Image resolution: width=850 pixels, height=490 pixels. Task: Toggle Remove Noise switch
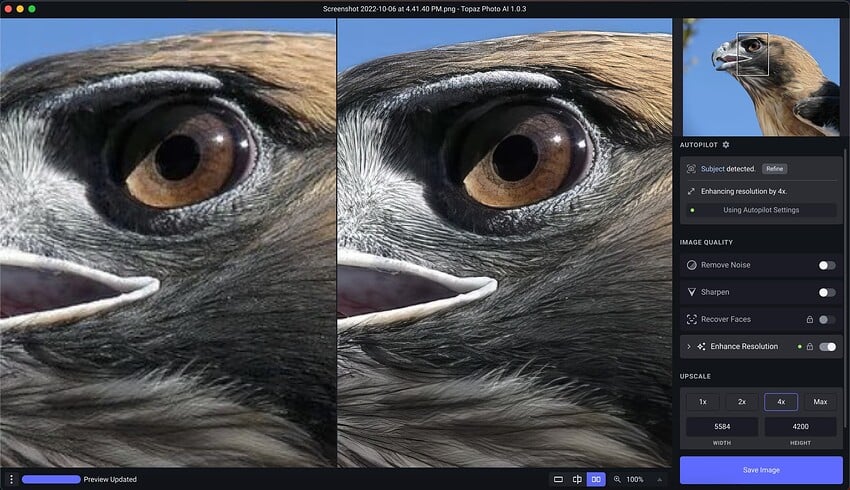pos(827,265)
